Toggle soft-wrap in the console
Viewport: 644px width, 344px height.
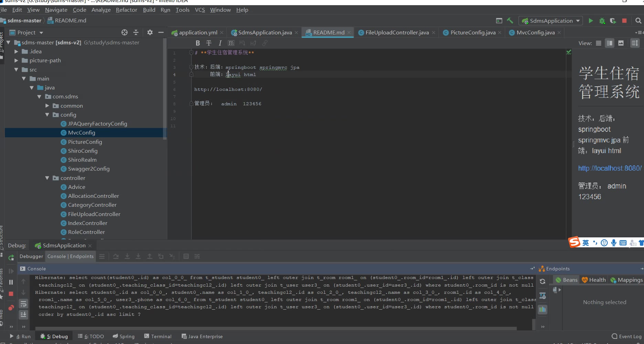click(x=23, y=304)
